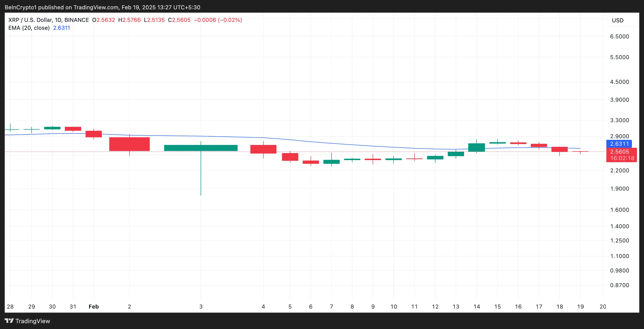This screenshot has height=329, width=644.
Task: Select the green candle on Feb 14
Action: click(477, 148)
